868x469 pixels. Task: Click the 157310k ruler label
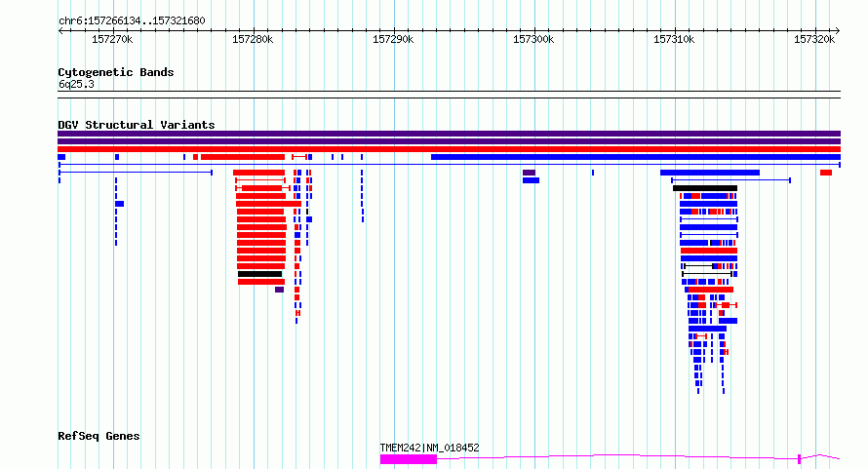674,39
